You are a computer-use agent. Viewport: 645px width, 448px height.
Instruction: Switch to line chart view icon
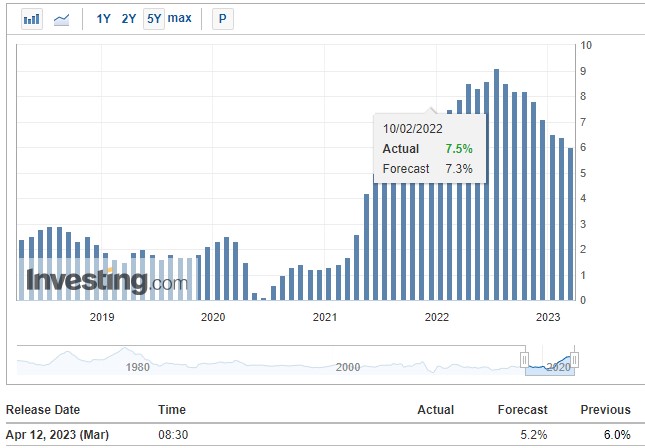(61, 19)
